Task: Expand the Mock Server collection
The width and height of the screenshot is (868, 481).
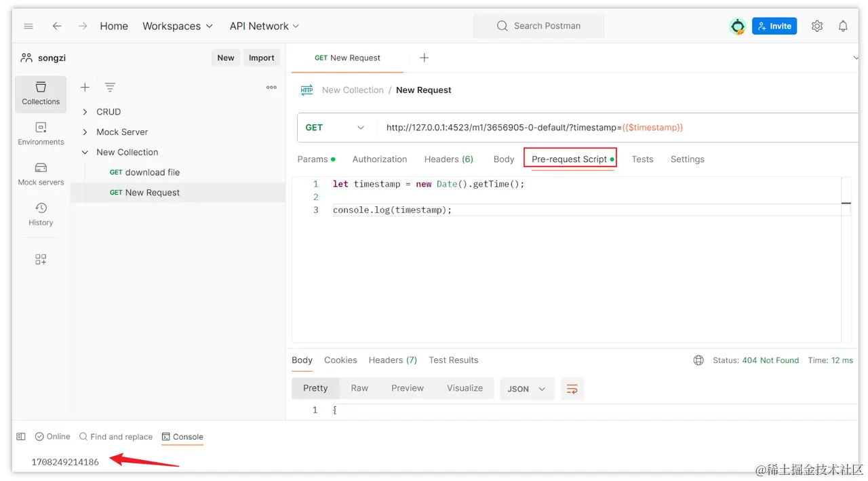Action: click(x=85, y=132)
